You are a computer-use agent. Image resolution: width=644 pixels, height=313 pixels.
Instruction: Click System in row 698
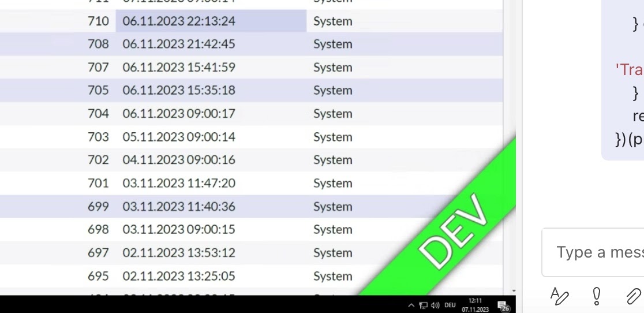click(333, 230)
